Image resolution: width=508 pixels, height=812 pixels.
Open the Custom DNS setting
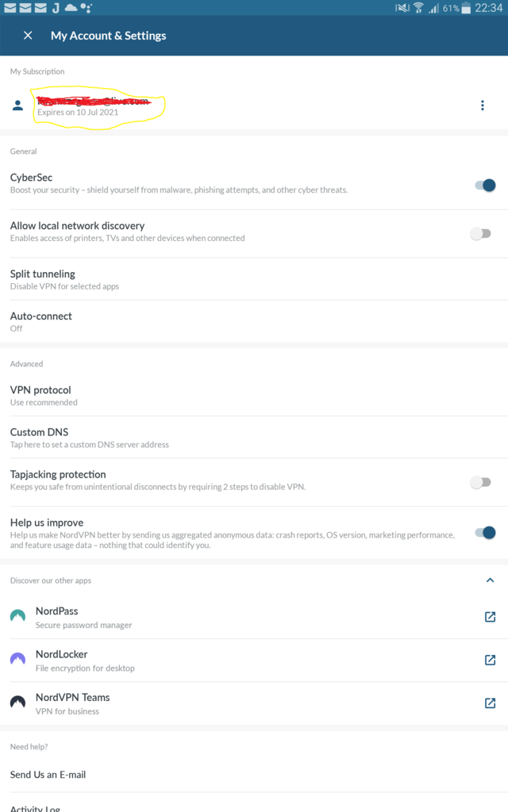coord(254,438)
